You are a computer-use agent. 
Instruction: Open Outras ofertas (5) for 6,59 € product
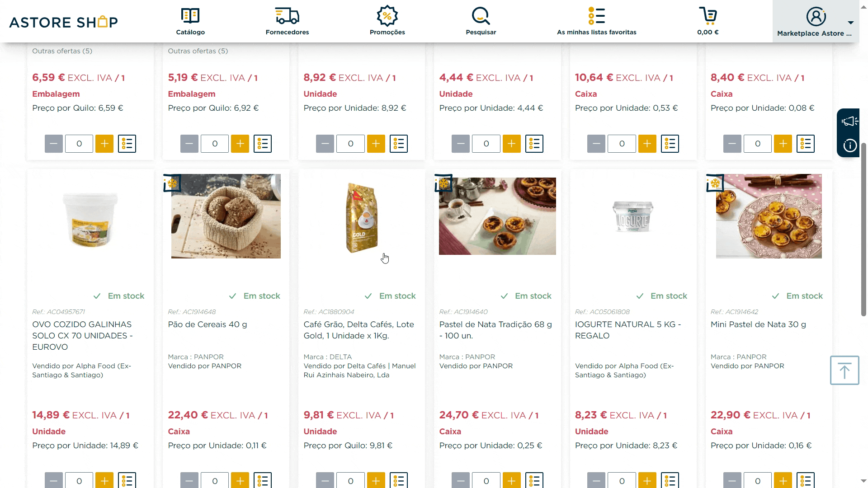click(62, 51)
